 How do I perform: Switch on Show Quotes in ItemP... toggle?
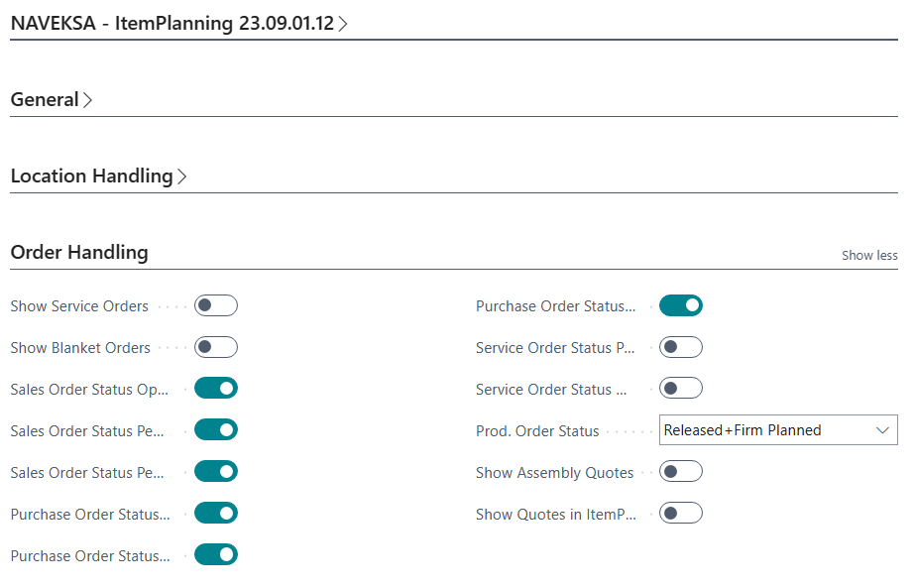(x=681, y=514)
